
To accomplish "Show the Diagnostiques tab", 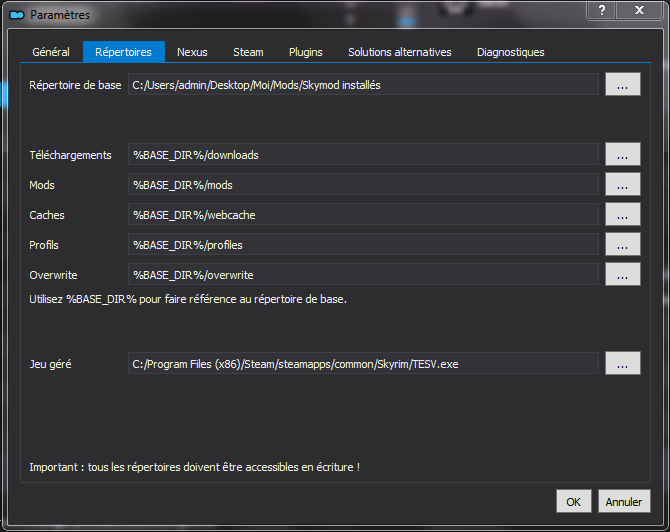I will [511, 52].
